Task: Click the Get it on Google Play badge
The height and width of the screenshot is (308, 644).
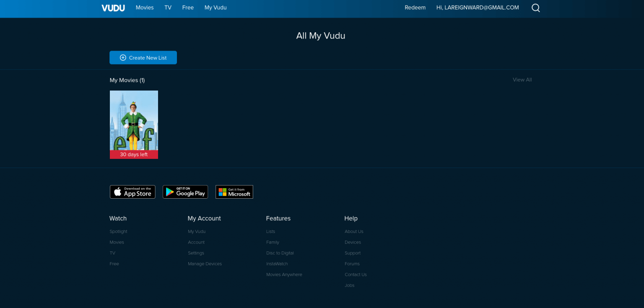Action: [185, 192]
